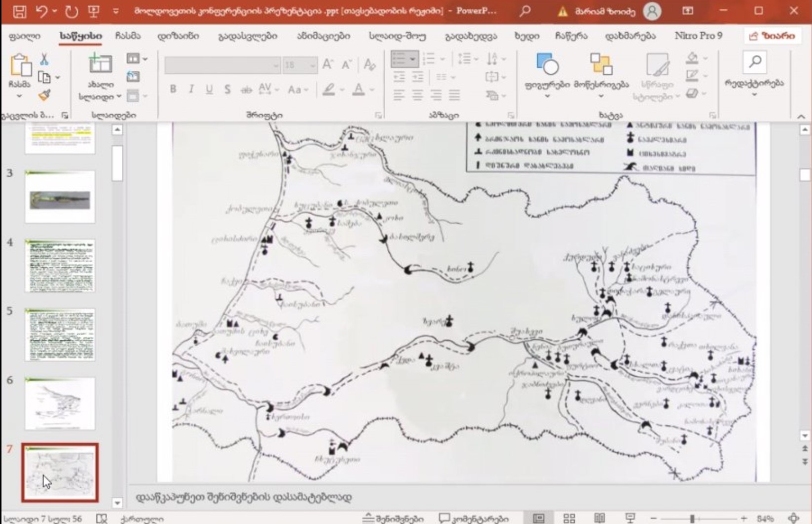Click the ზიარი (Share) button
Viewport: 812px width, 524px height.
click(x=772, y=36)
